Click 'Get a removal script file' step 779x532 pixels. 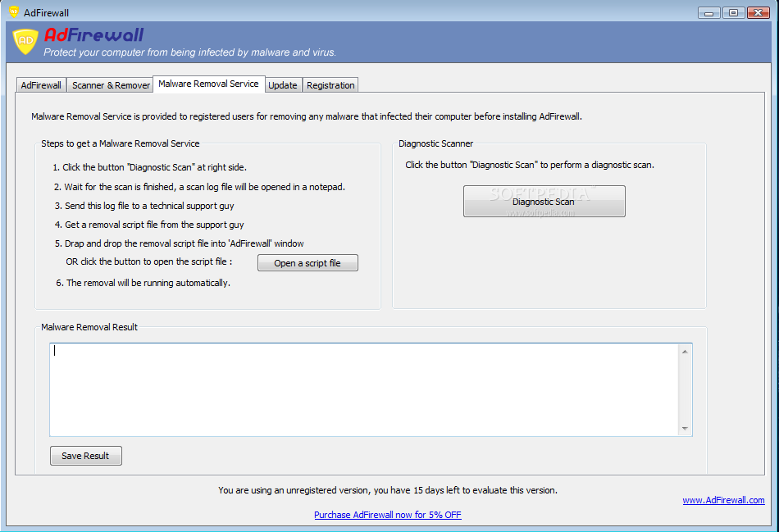coord(149,225)
